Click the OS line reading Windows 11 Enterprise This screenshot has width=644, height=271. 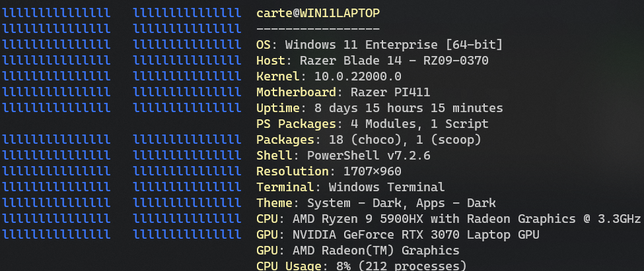click(x=379, y=45)
